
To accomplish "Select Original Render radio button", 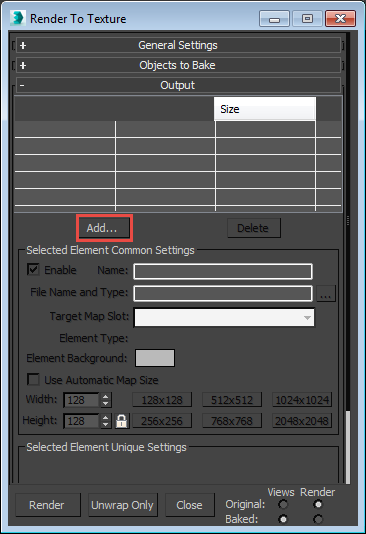I will tap(318, 504).
